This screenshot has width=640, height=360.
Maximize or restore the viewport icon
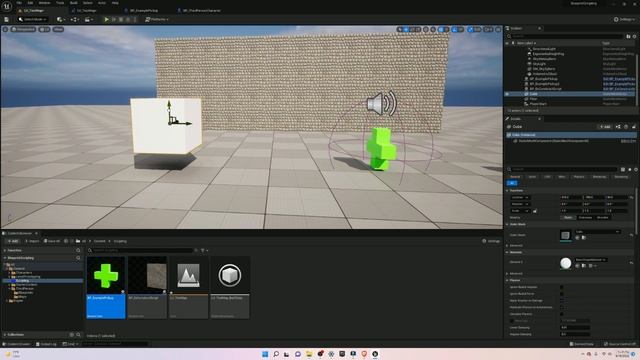(x=498, y=29)
